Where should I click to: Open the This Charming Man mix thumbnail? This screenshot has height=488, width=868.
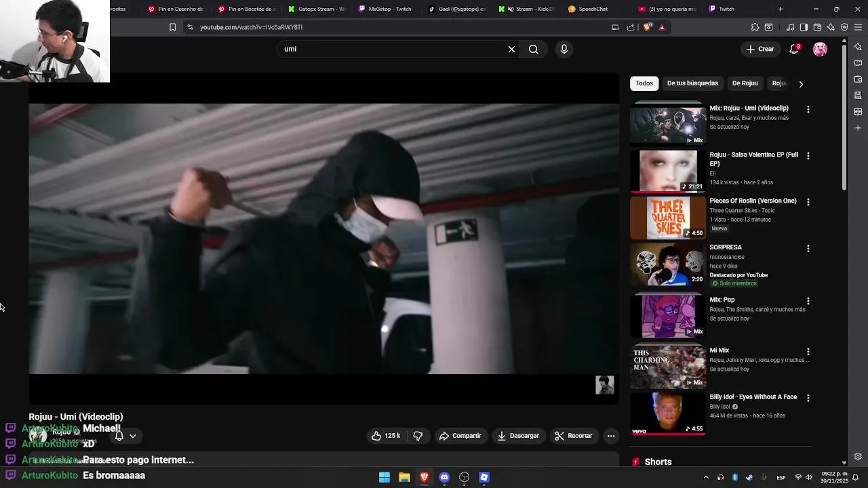point(668,367)
